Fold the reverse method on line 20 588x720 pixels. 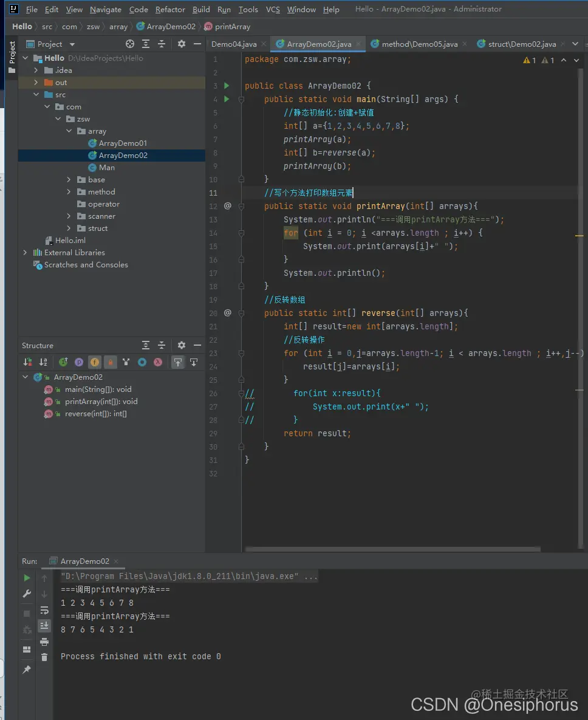(241, 313)
